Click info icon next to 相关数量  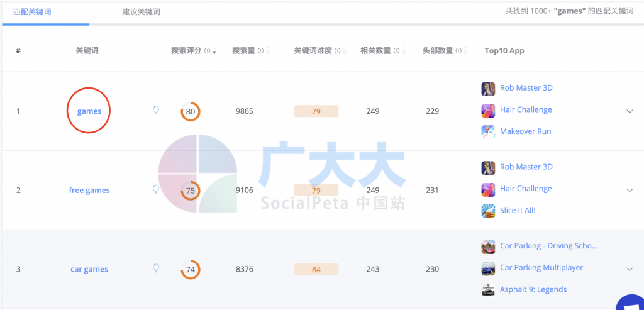396,51
